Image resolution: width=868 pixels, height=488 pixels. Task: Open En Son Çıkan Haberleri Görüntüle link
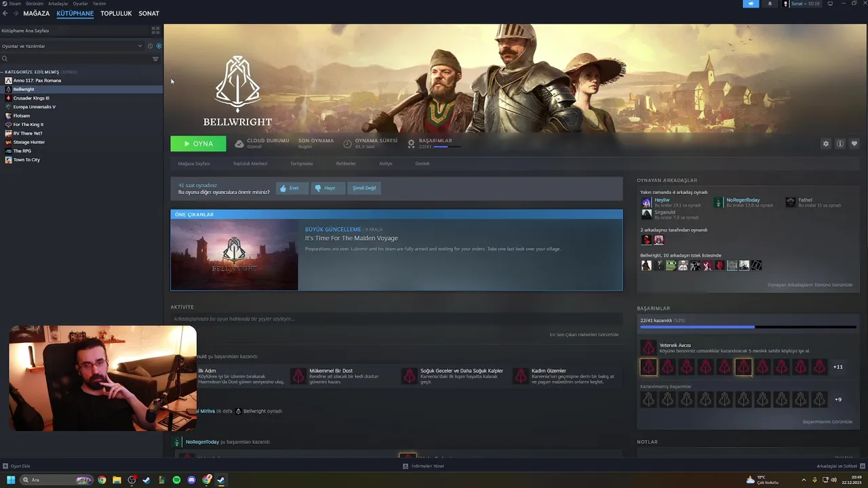pyautogui.click(x=584, y=334)
